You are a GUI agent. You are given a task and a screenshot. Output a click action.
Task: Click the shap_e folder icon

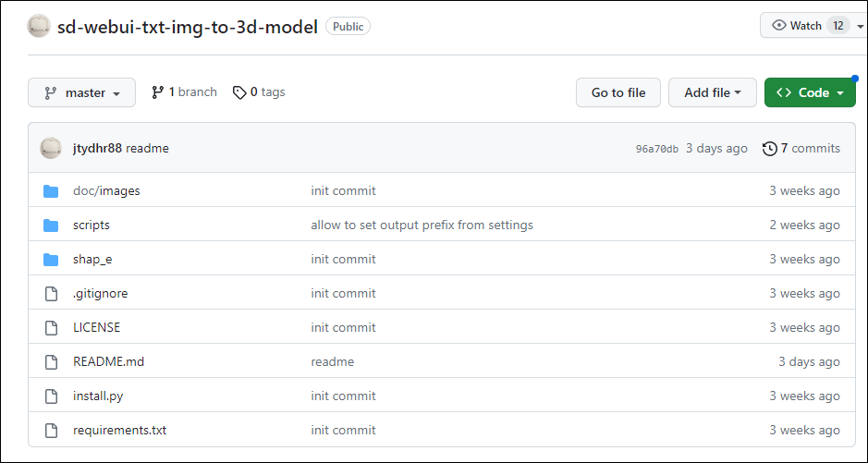(51, 260)
